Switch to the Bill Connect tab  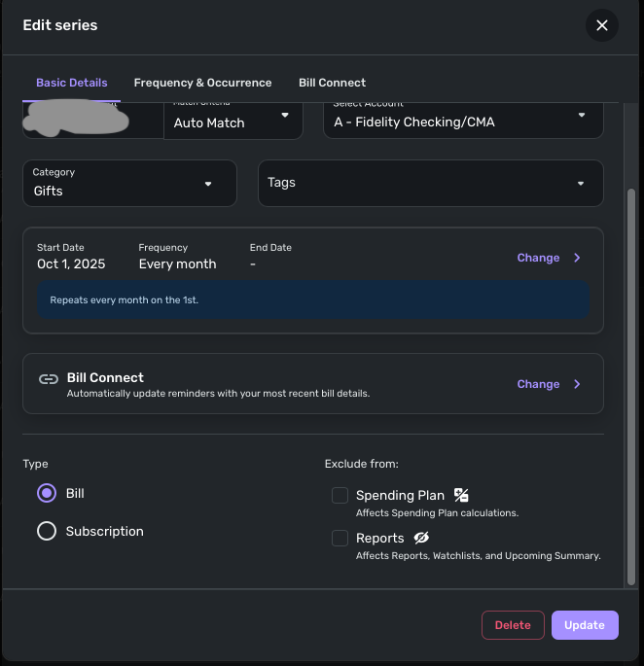pos(332,83)
